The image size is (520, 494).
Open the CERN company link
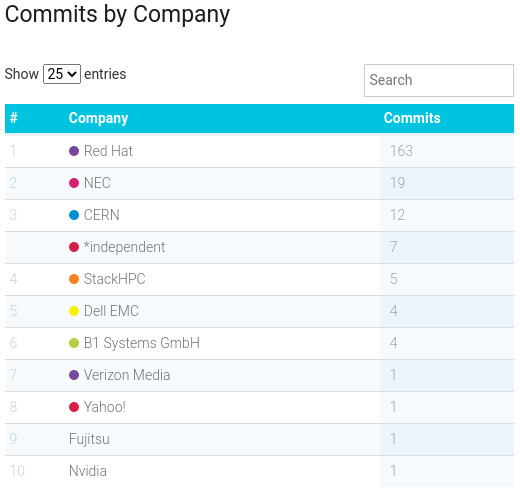tap(102, 215)
